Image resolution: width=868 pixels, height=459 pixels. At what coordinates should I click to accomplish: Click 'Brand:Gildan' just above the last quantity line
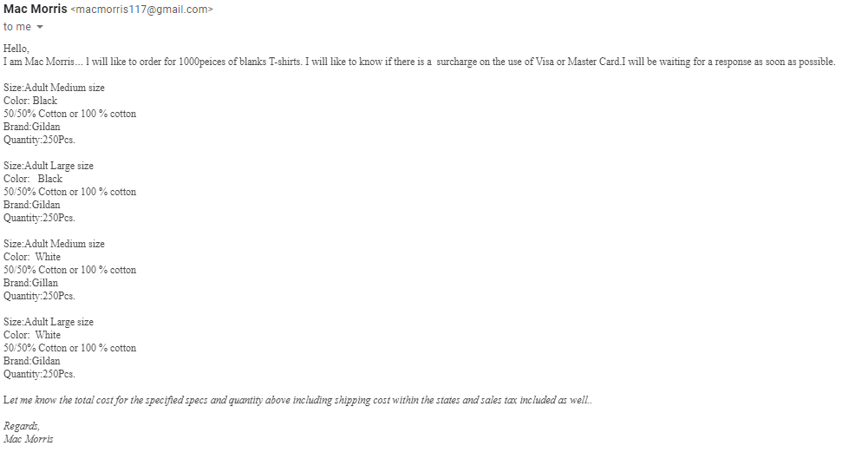tap(31, 360)
